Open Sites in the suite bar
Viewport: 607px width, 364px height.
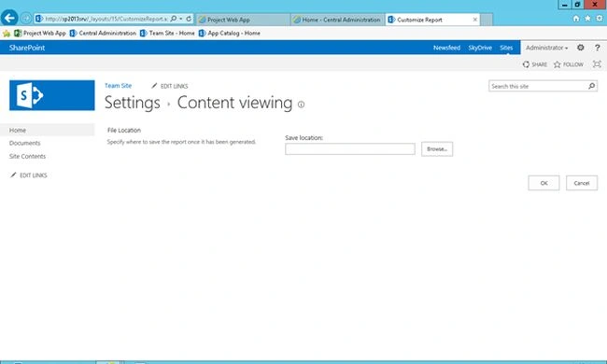pyautogui.click(x=506, y=48)
